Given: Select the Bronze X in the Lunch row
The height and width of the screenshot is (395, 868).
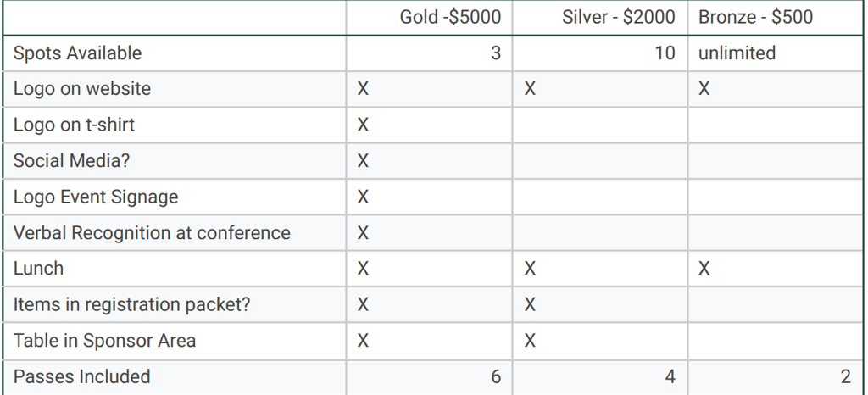Looking at the screenshot, I should (x=704, y=269).
